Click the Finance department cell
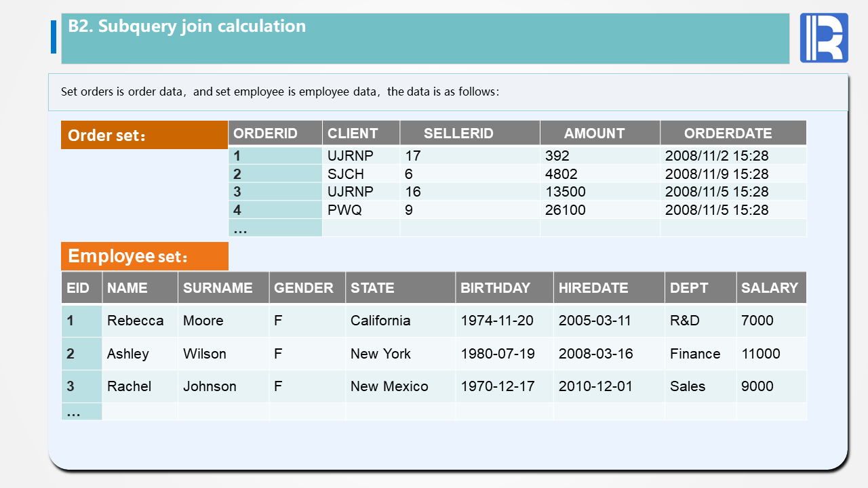This screenshot has height=488, width=868. pos(695,354)
